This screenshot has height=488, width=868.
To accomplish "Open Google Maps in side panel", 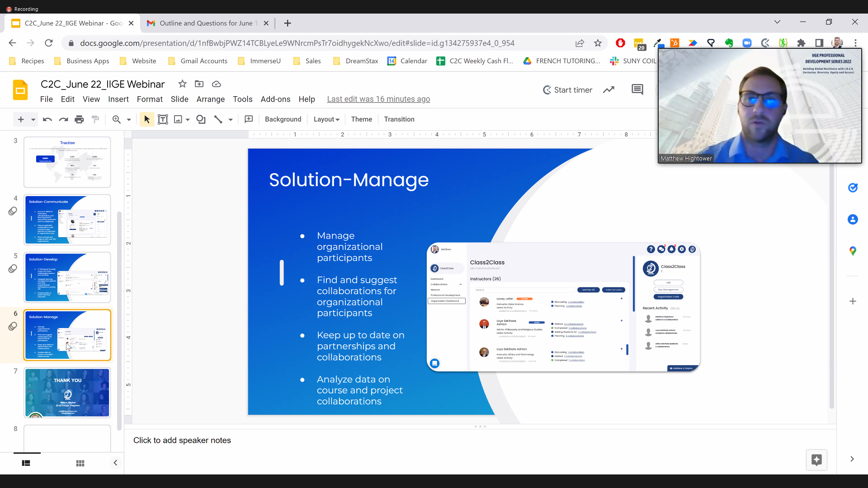I will [853, 251].
